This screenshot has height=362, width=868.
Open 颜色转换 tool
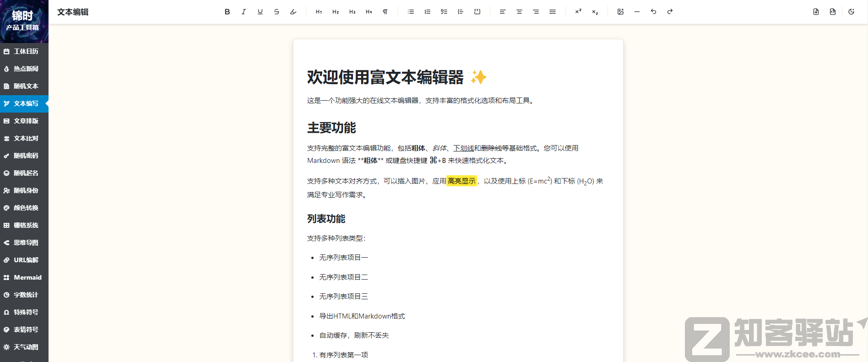tap(24, 208)
